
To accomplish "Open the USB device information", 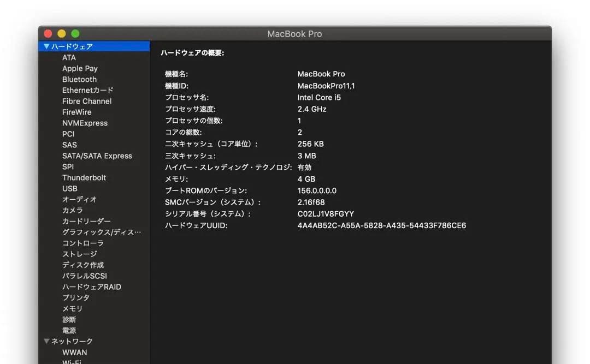I will coord(70,188).
